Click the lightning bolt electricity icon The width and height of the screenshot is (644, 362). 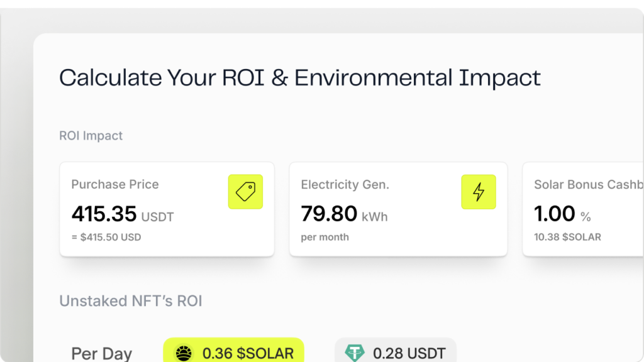coord(479,192)
